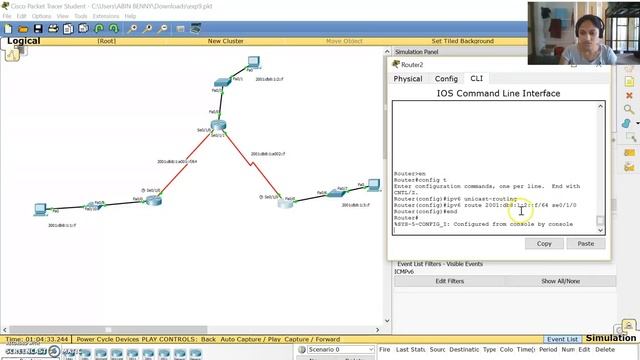640x360 pixels.
Task: Click the Back playback control
Action: pos(208,339)
